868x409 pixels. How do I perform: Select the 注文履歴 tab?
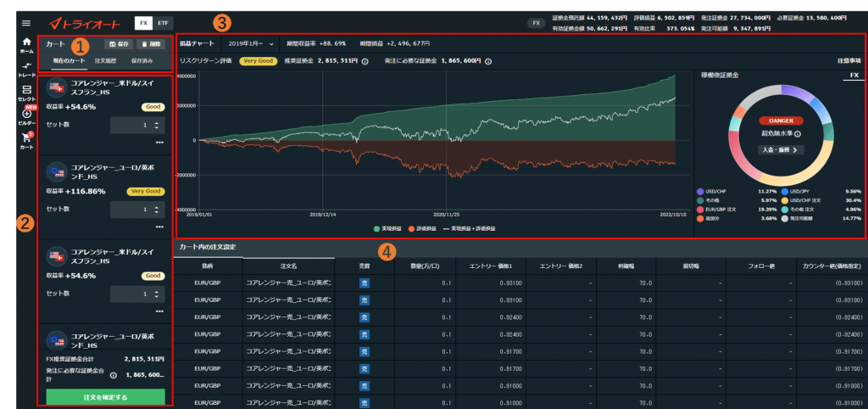click(104, 60)
